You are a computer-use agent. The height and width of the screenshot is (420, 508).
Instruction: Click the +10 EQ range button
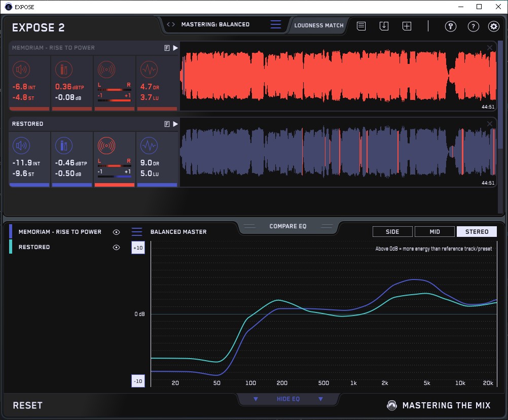pos(138,248)
